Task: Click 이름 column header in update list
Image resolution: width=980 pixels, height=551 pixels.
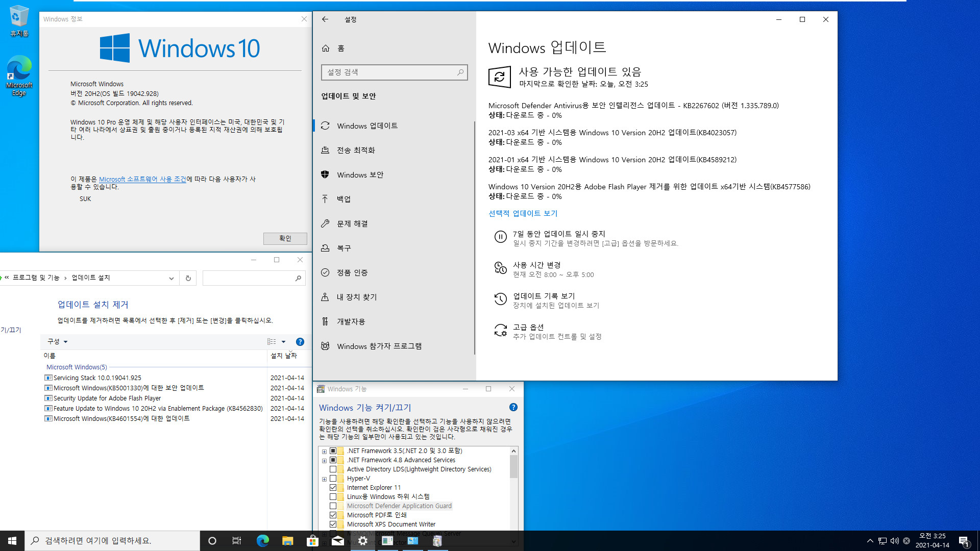Action: click(x=153, y=356)
